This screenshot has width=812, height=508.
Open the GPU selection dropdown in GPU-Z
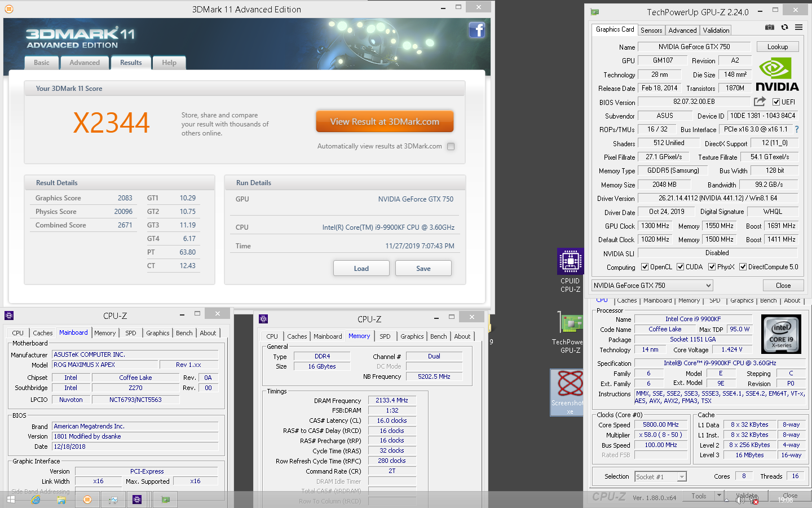pyautogui.click(x=652, y=286)
